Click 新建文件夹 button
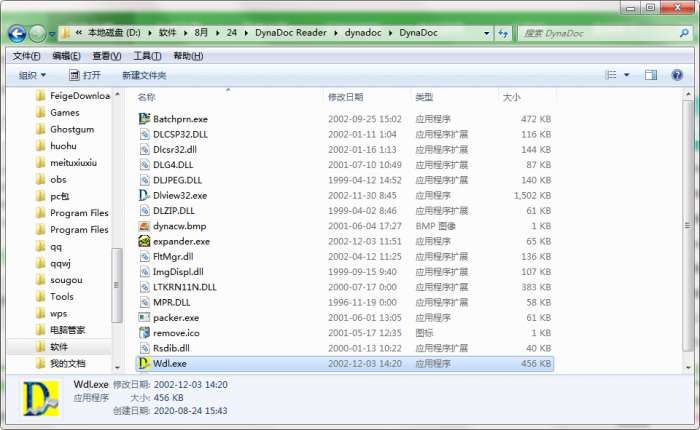Screen dimensions: 700x430 [x=144, y=75]
